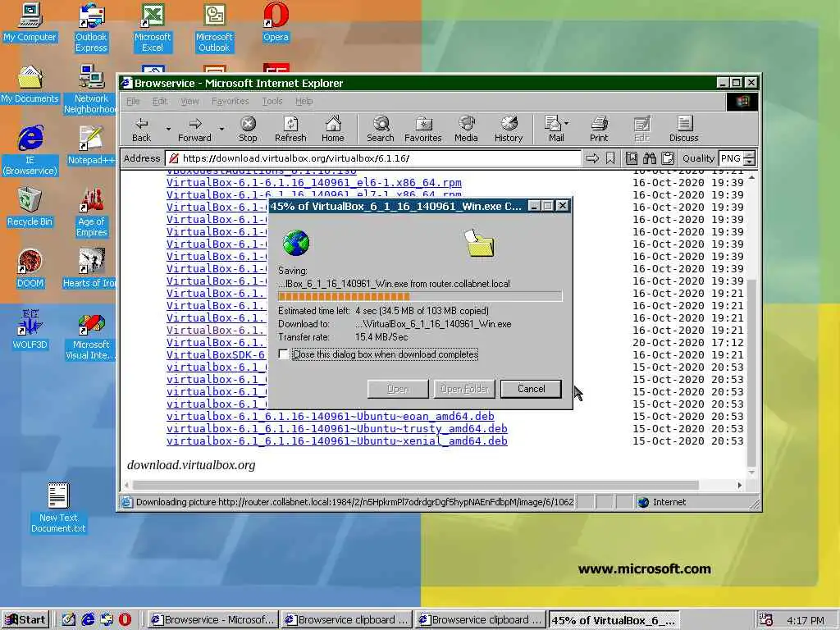Screen dimensions: 840x630
Task: Click the Start button
Action: [x=25, y=620]
